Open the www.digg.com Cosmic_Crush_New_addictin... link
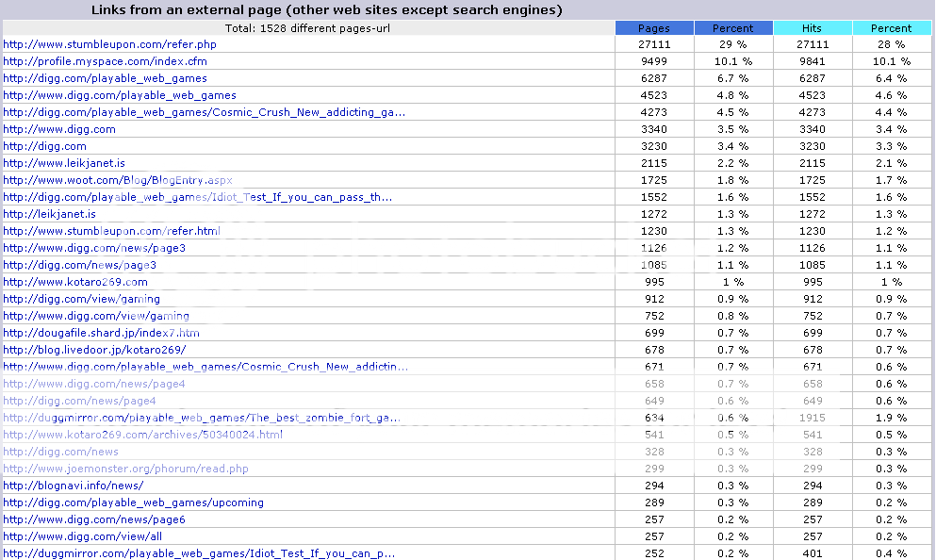936x560 pixels. (205, 367)
